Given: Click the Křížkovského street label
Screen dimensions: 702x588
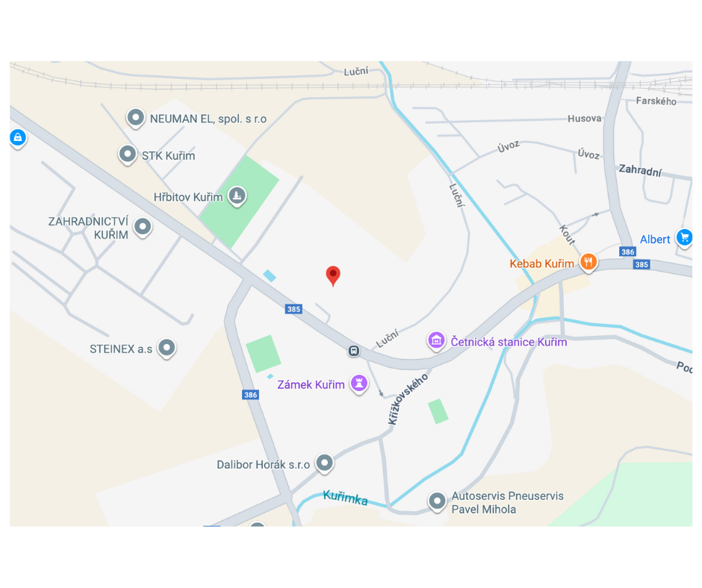Looking at the screenshot, I should (408, 399).
